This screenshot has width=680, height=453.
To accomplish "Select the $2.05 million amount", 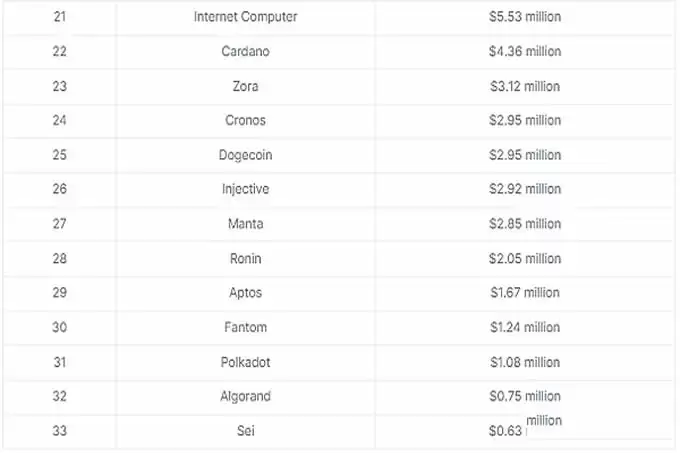I will (x=525, y=258).
